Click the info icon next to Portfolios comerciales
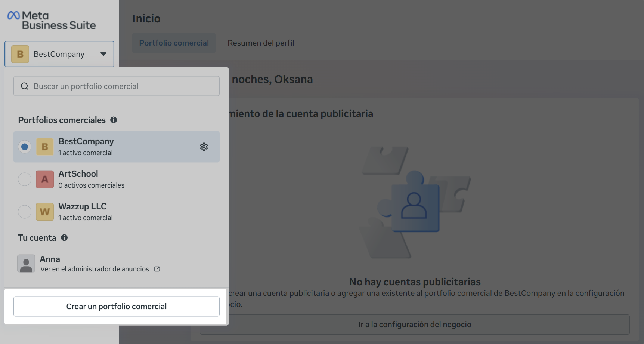Screen dimensions: 644x344 (x=114, y=120)
